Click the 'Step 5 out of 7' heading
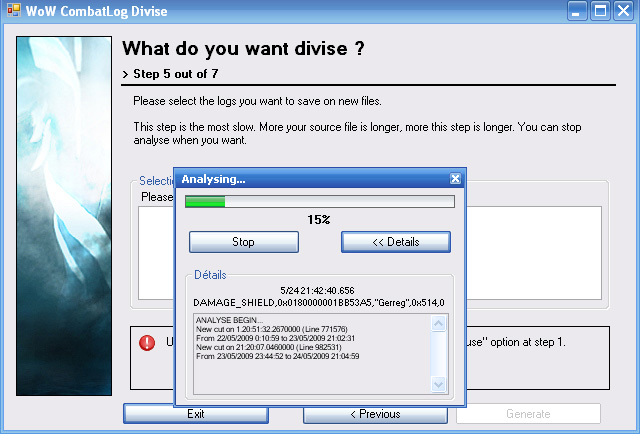 (176, 74)
